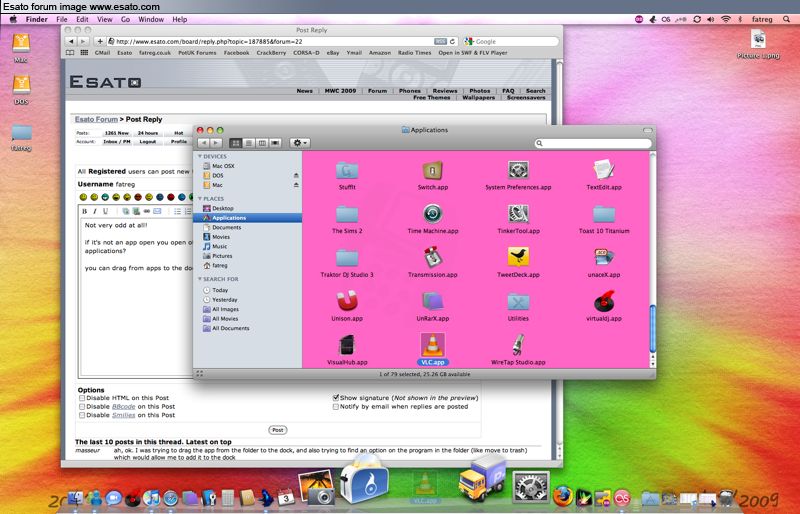Open Transmit truck icon in dock
This screenshot has width=800, height=514.
482,480
